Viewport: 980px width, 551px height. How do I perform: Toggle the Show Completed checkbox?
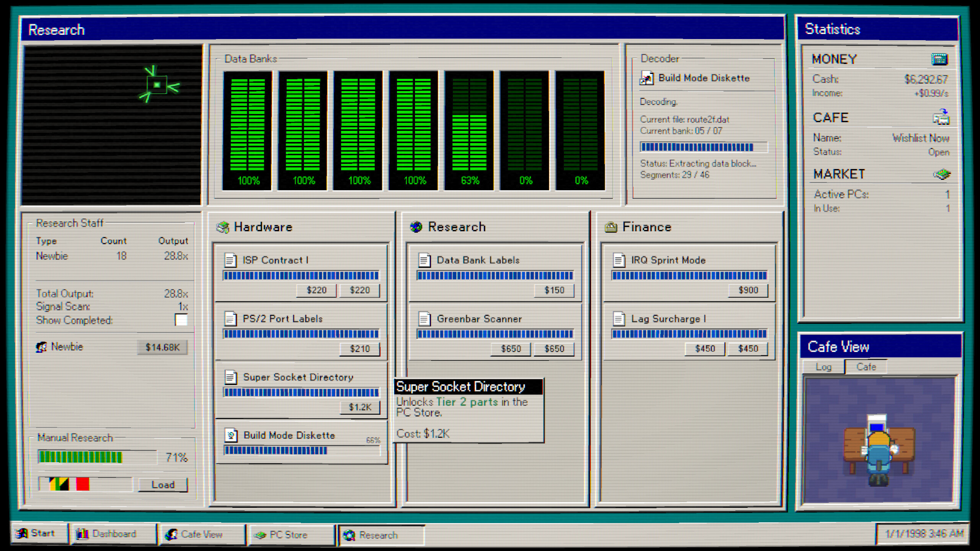tap(181, 320)
